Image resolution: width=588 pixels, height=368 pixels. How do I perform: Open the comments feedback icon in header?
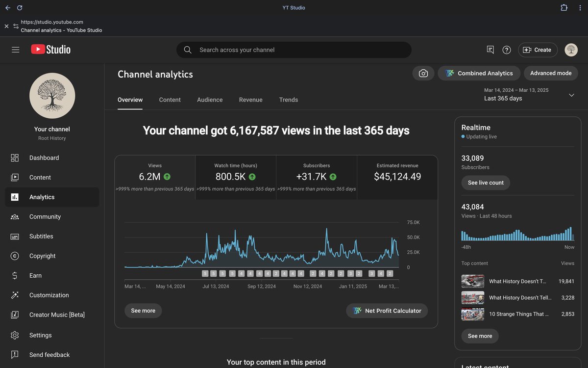click(490, 50)
